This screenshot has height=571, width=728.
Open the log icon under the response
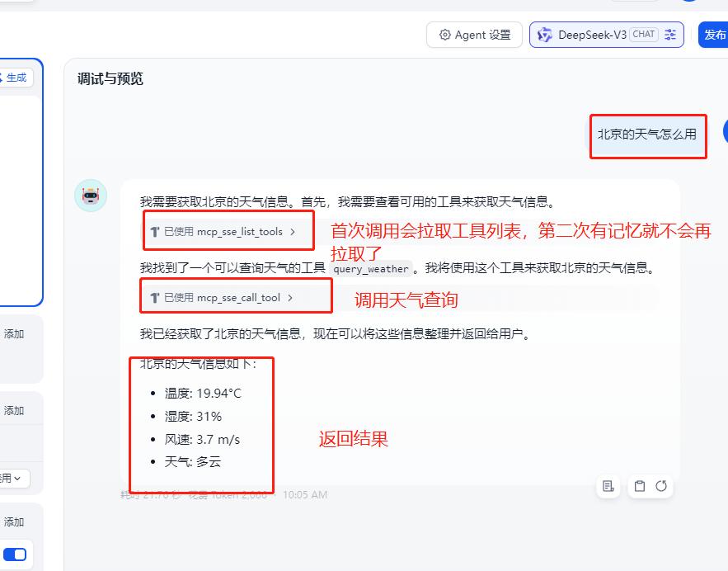pos(608,486)
